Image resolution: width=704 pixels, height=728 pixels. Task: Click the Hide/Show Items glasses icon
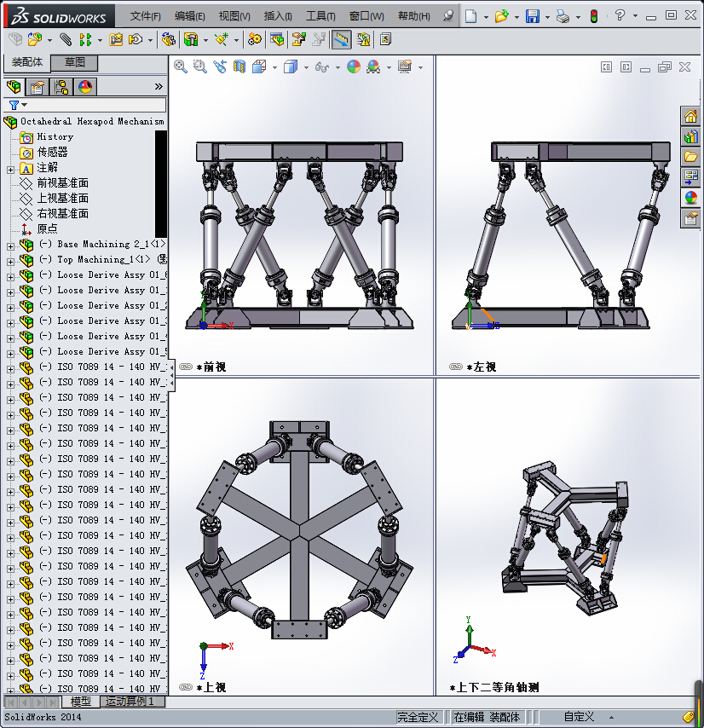(321, 68)
